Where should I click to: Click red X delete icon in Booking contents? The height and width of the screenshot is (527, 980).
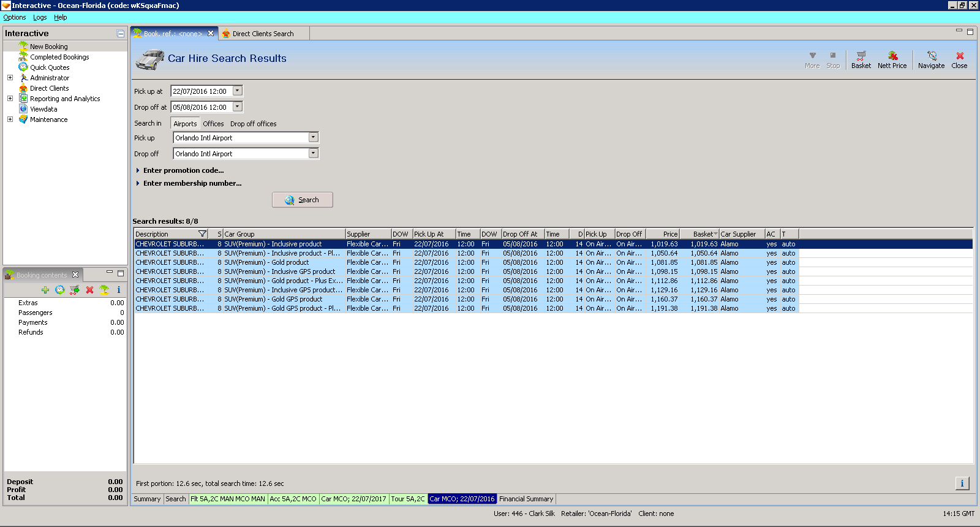pyautogui.click(x=89, y=290)
